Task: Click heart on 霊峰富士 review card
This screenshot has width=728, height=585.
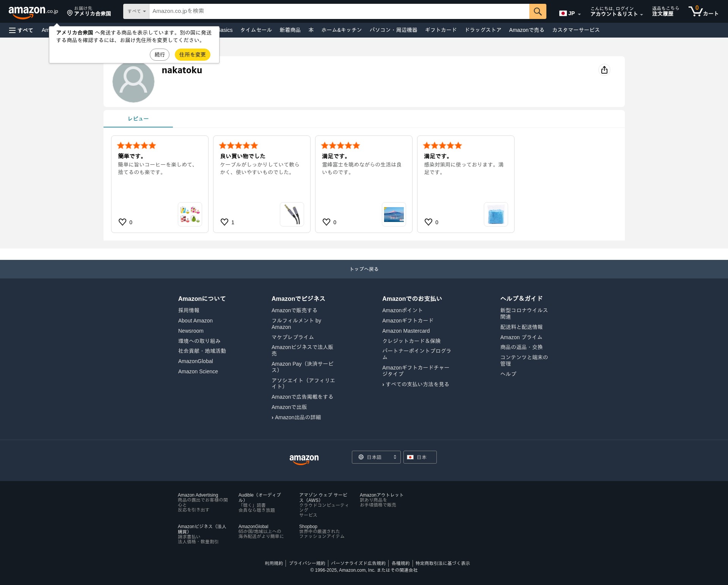Action: [326, 222]
